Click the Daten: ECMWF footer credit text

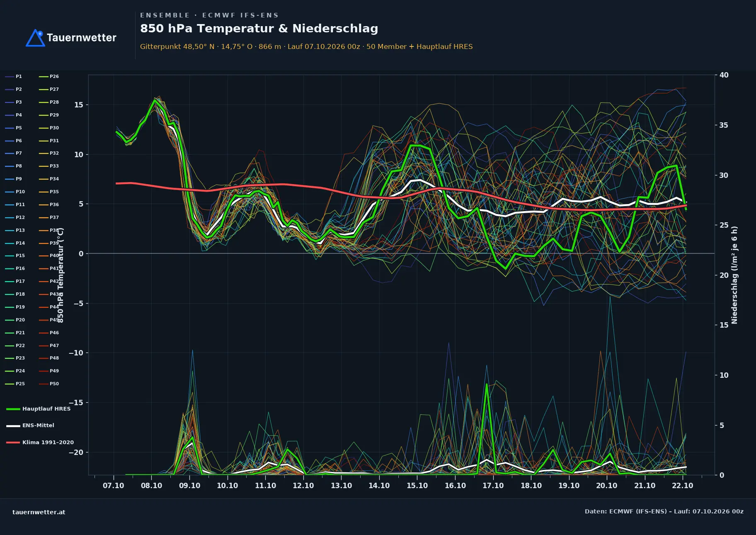[664, 512]
